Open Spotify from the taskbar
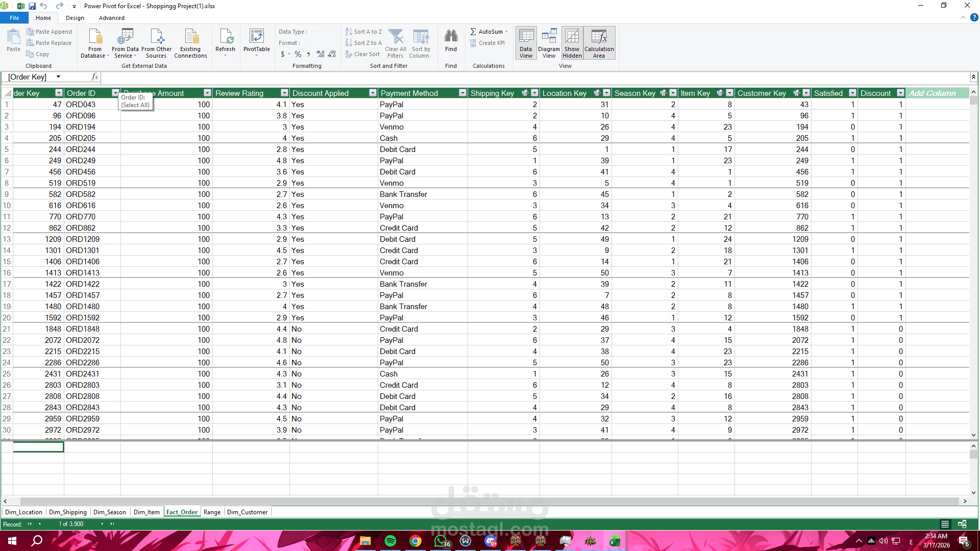The width and height of the screenshot is (980, 551). coord(390,541)
